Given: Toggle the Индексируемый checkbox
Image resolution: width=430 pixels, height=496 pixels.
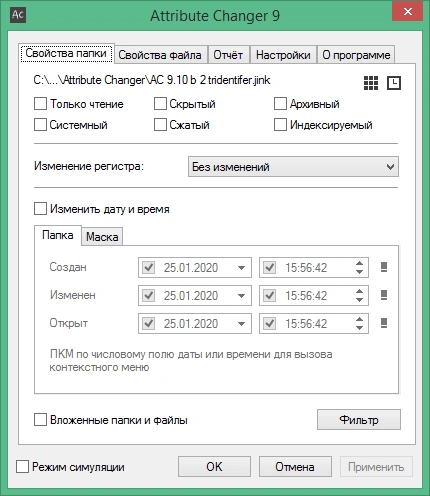Looking at the screenshot, I should [x=280, y=125].
